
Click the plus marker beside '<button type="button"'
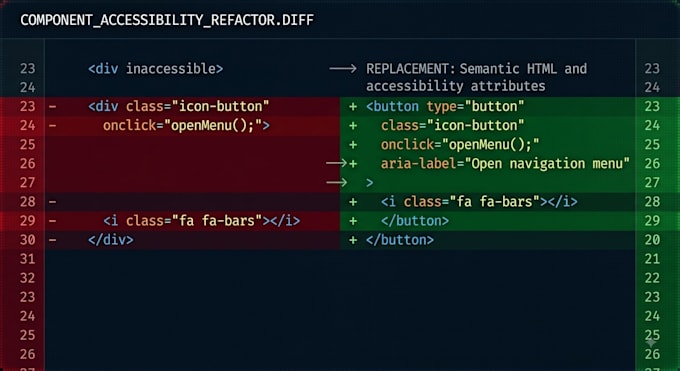coord(353,106)
